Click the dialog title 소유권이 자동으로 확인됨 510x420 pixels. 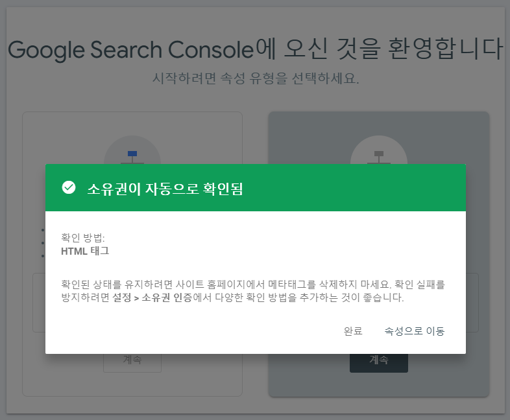point(165,189)
